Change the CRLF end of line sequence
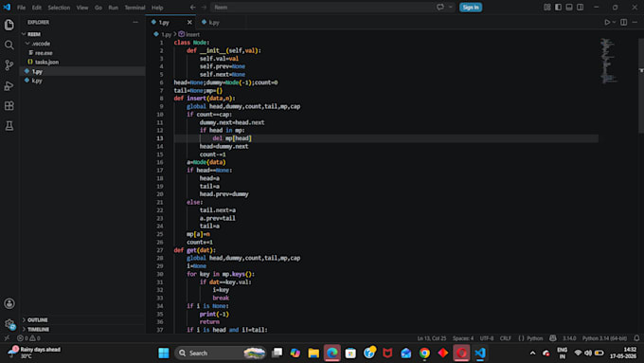 pos(505,338)
